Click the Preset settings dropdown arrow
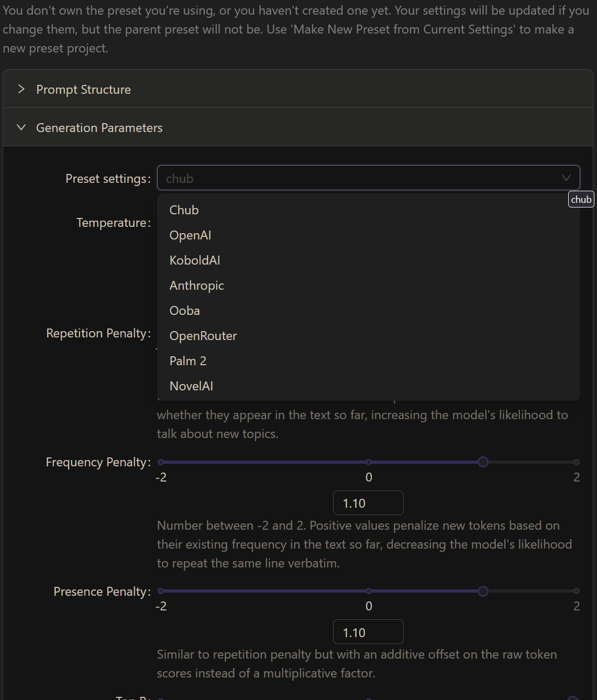 tap(566, 178)
